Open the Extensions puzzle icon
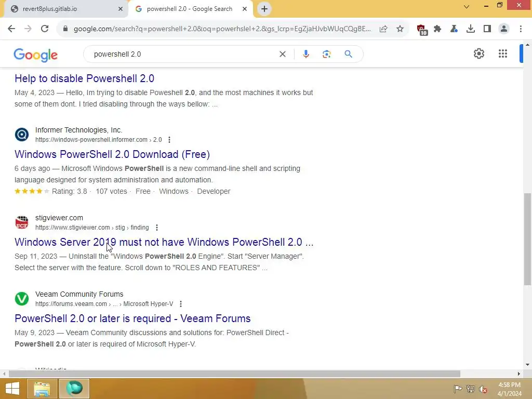 pyautogui.click(x=437, y=29)
